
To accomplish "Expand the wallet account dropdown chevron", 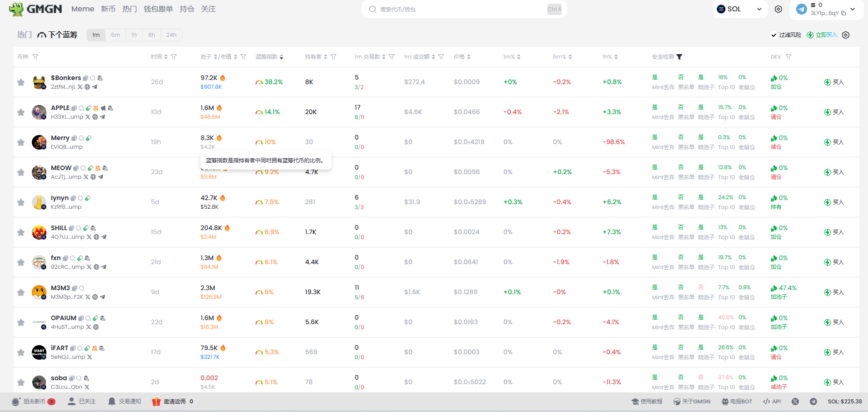I will pyautogui.click(x=853, y=9).
